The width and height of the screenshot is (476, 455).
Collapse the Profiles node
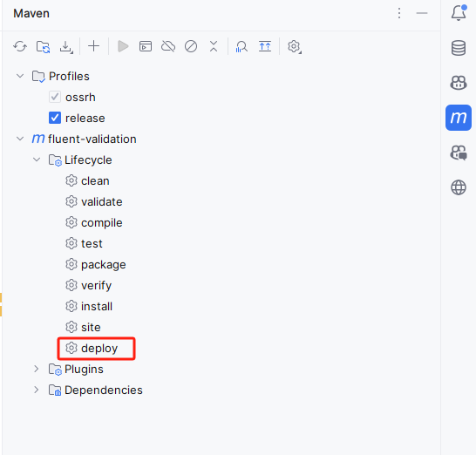point(20,76)
